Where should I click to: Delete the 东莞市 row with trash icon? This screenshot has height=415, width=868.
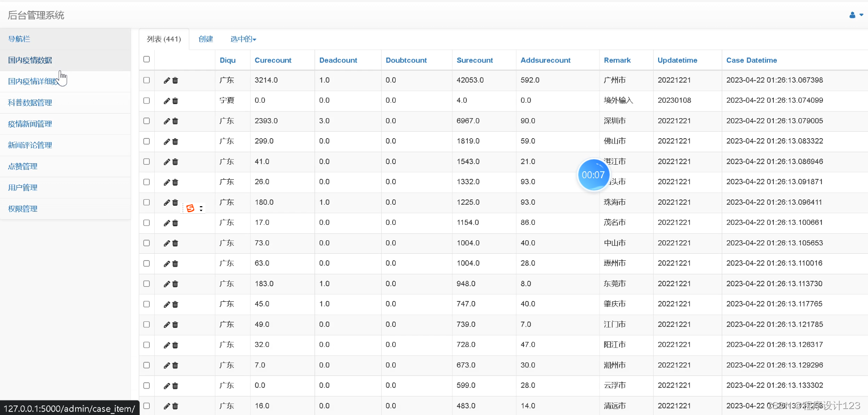pos(175,284)
